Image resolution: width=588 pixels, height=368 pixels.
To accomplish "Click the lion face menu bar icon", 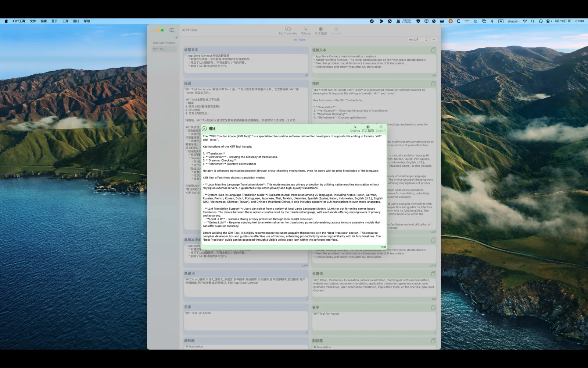I will click(451, 21).
